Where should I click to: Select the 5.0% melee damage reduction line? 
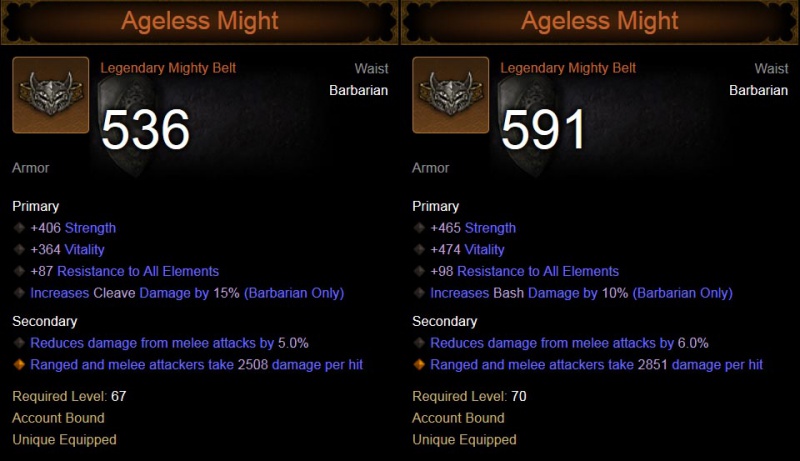pos(154,343)
